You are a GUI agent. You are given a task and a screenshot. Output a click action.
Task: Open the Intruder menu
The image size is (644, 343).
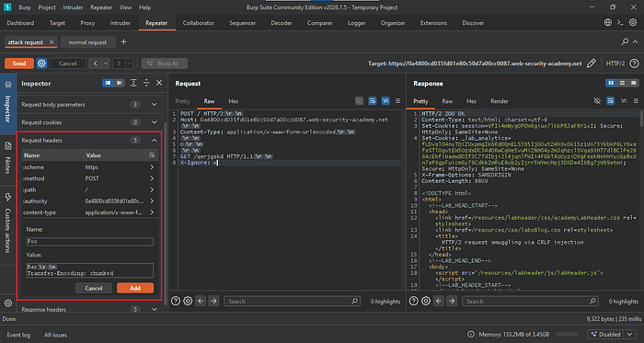[72, 7]
